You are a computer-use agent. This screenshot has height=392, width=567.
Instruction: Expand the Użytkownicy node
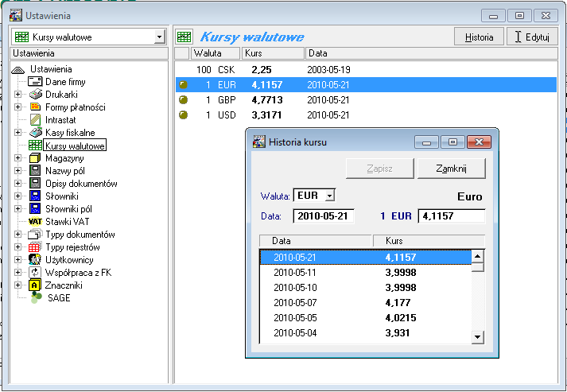click(17, 260)
